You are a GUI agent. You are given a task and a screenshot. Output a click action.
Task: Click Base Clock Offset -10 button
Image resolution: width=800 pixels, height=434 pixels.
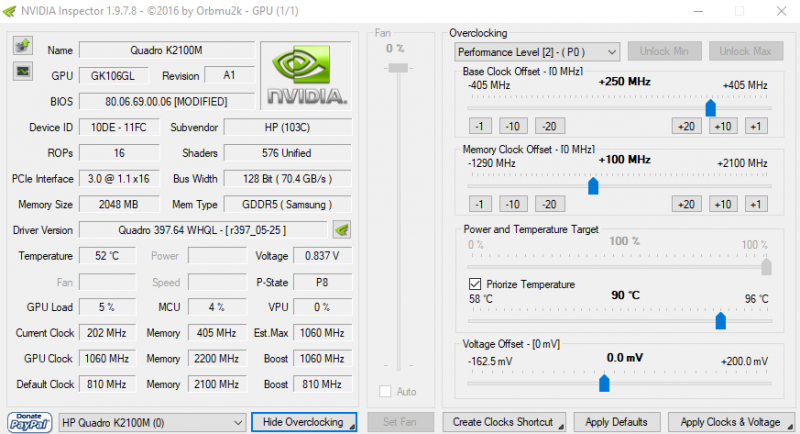(513, 126)
